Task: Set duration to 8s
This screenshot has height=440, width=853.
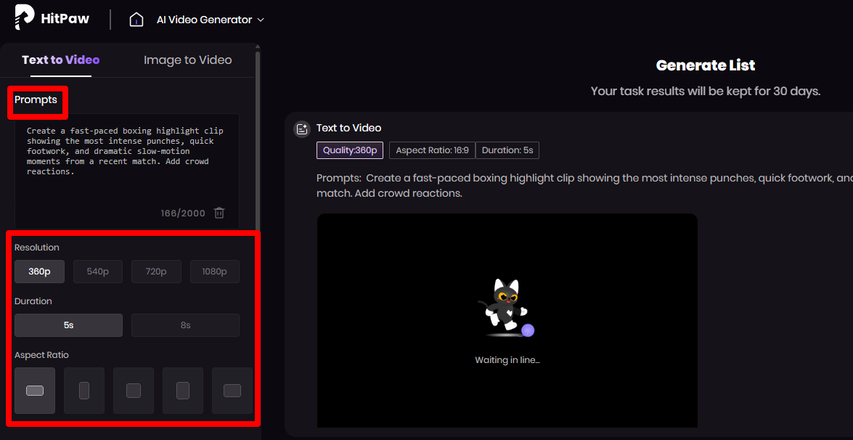Action: [185, 325]
